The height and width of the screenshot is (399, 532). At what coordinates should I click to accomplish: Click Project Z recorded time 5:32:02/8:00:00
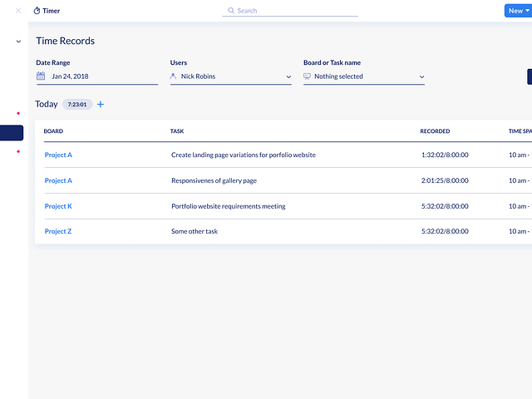click(x=445, y=231)
